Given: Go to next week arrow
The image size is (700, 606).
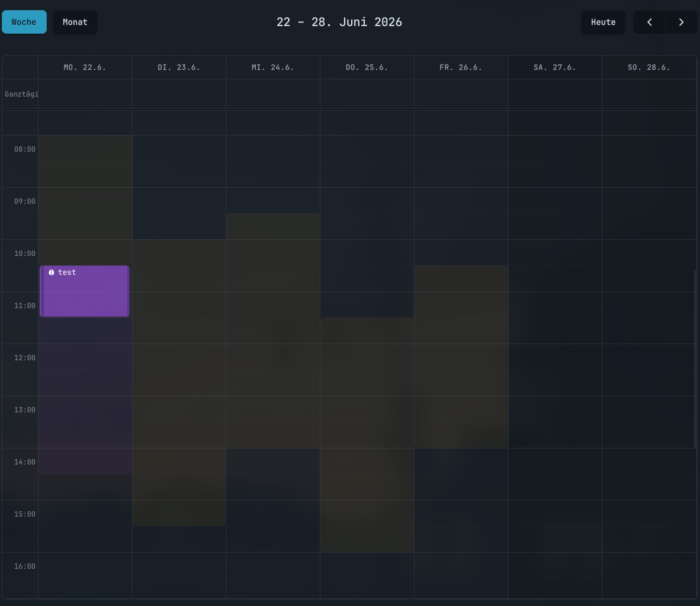Looking at the screenshot, I should [681, 22].
